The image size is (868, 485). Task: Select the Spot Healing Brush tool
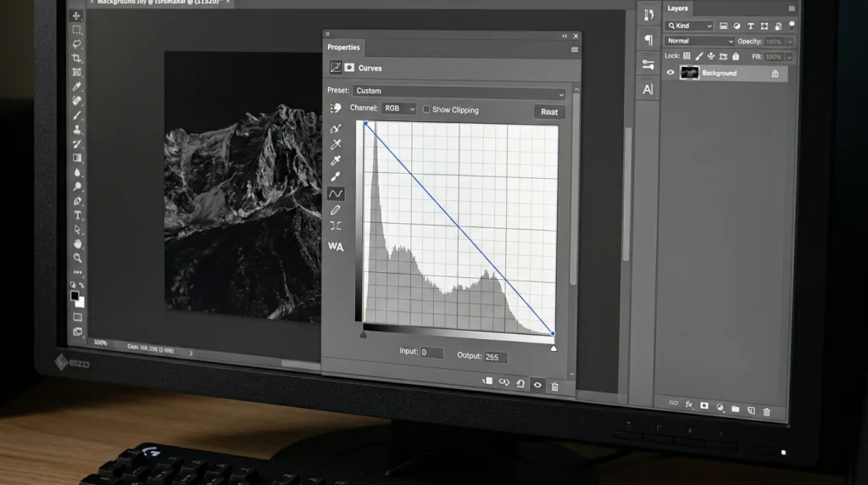coord(77,101)
